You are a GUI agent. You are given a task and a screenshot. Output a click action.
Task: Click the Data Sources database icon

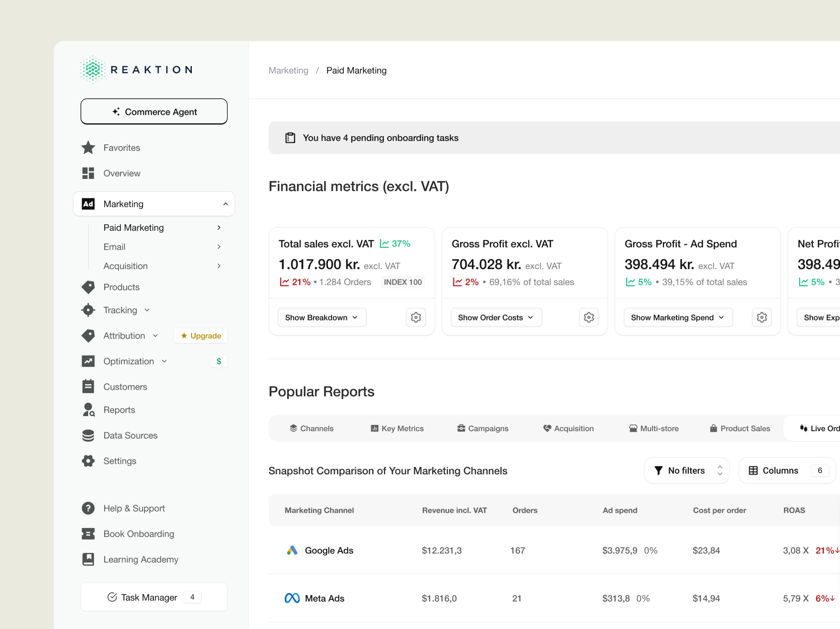pos(88,435)
